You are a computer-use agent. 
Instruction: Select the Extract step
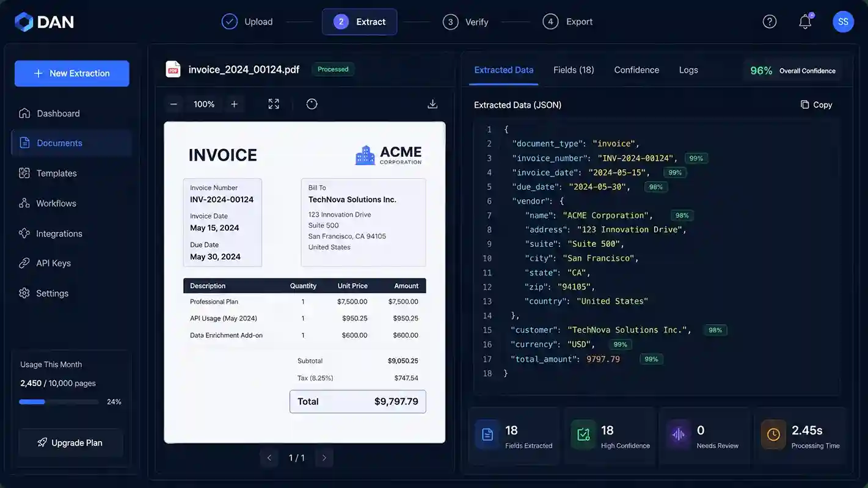pos(360,22)
